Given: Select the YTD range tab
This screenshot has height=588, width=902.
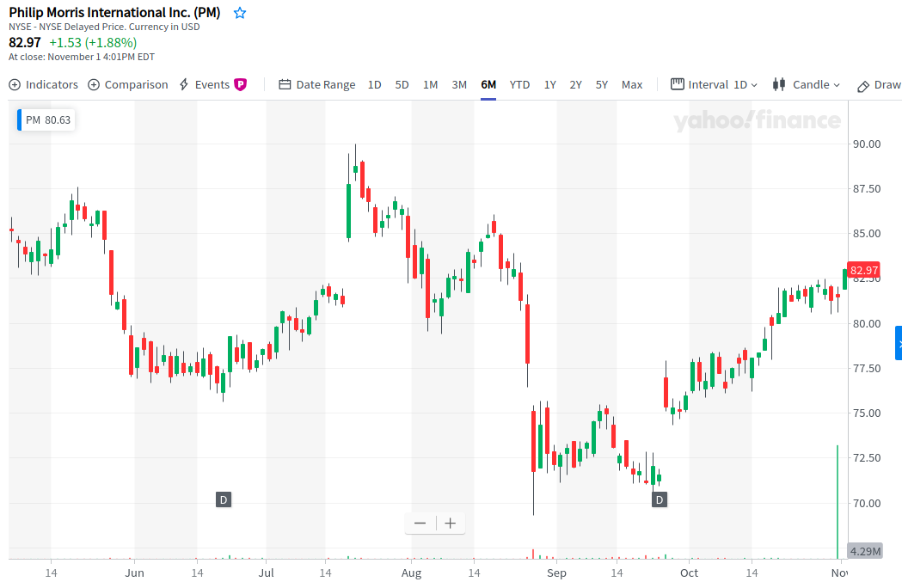Looking at the screenshot, I should click(519, 84).
